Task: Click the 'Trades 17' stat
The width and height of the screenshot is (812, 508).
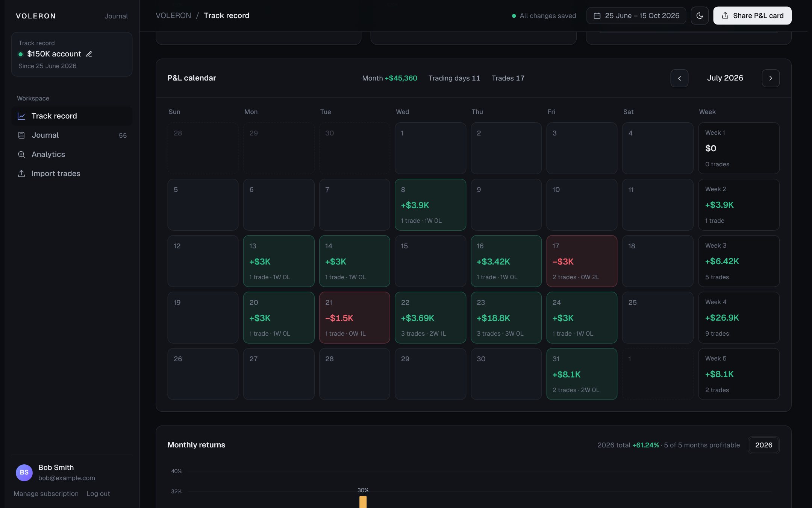Action: pos(508,78)
